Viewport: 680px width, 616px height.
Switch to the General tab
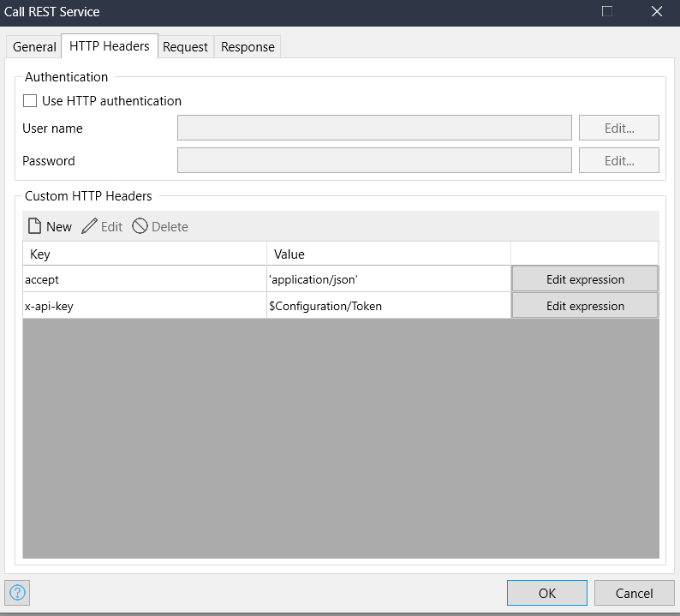coord(34,47)
